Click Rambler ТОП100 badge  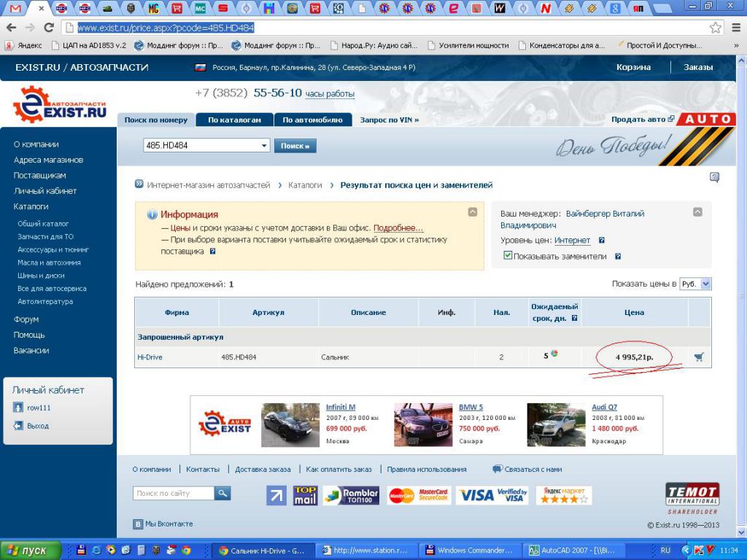point(351,496)
